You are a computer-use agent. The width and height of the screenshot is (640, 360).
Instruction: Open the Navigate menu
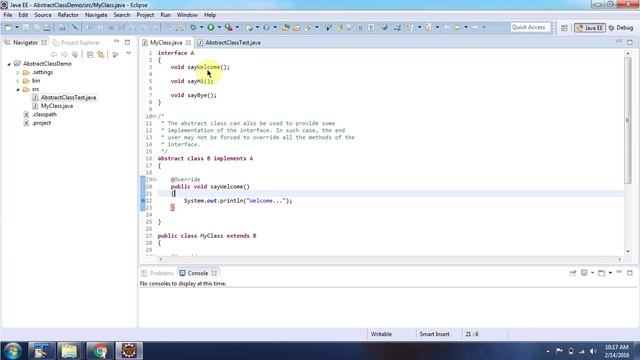click(x=96, y=15)
